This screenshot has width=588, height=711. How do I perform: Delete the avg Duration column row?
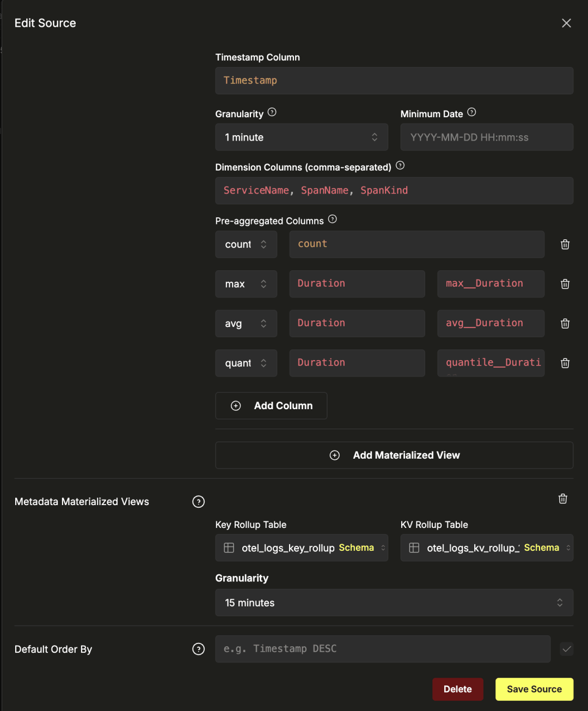(565, 324)
